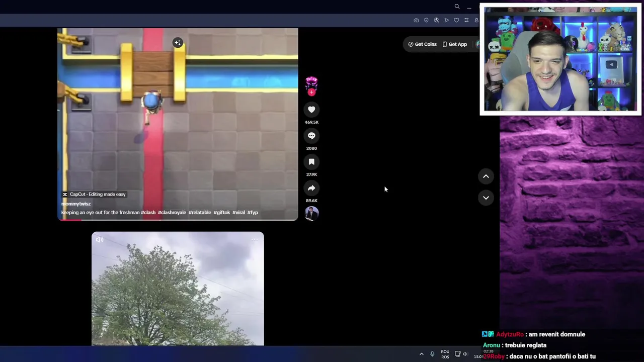Screen dimensions: 644x362
Task: Open the #giftok hashtag
Action: pos(222,213)
